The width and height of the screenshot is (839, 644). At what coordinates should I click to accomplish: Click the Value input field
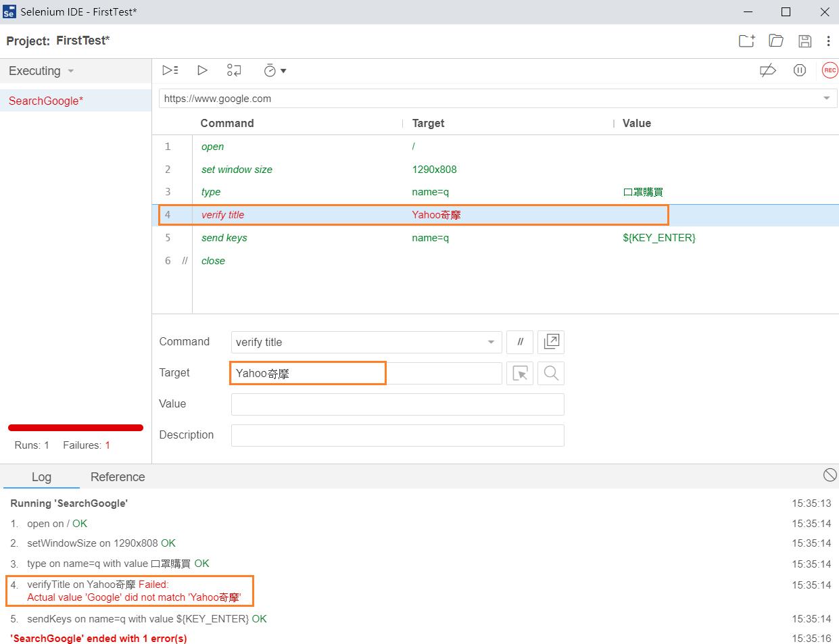[398, 404]
